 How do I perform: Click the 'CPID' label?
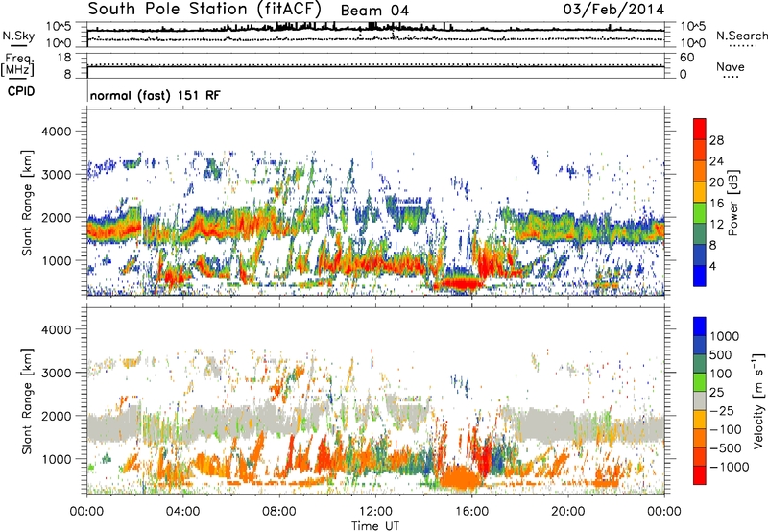(21, 91)
